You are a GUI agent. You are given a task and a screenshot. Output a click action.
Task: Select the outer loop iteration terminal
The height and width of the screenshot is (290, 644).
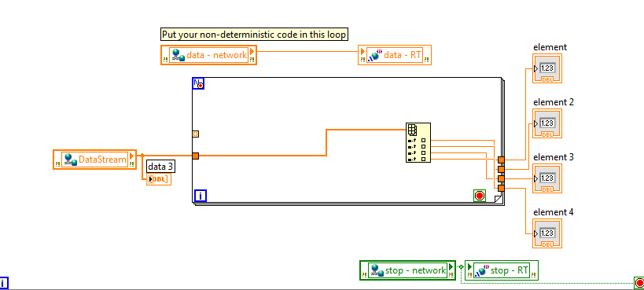(x=4, y=284)
